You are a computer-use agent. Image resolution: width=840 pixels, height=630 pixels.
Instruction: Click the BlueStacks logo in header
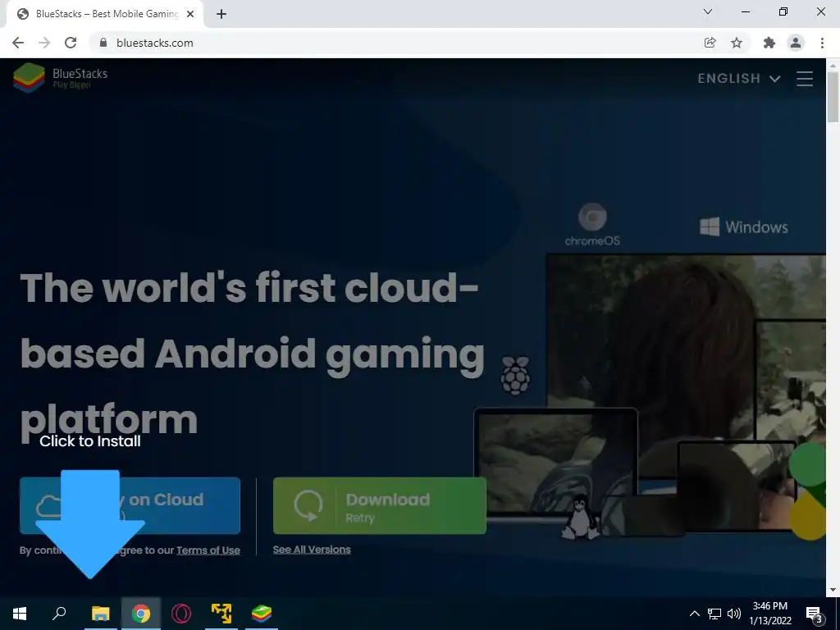click(x=60, y=78)
